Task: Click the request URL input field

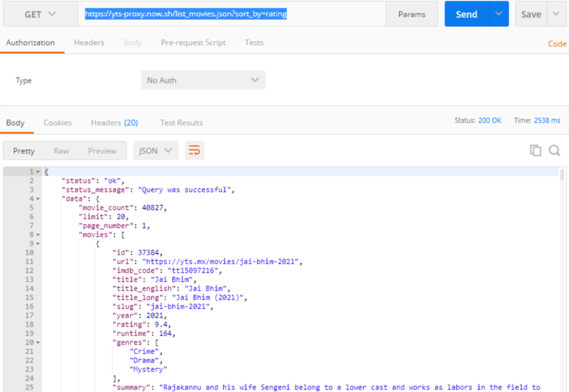Action: (x=232, y=14)
